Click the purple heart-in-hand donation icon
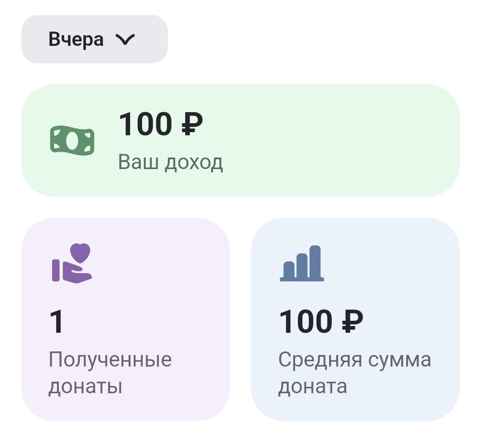481x448 pixels. 70,263
